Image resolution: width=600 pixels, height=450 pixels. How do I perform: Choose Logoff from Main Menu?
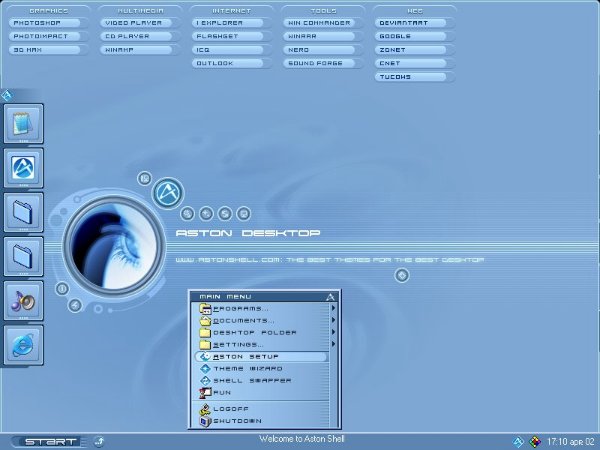point(263,409)
